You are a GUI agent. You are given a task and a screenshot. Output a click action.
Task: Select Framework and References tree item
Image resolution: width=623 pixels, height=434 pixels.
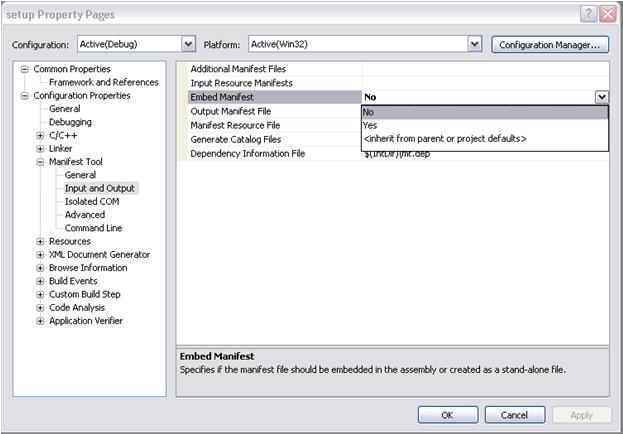[103, 82]
